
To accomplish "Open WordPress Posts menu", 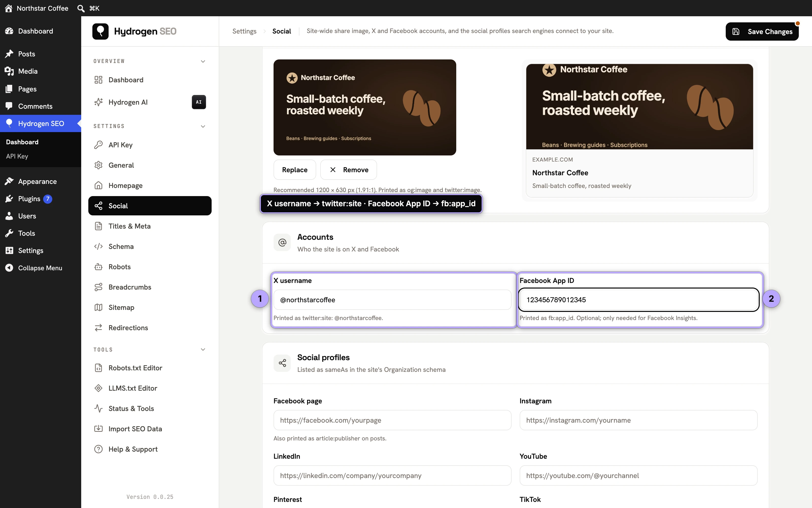I will pyautogui.click(x=41, y=54).
